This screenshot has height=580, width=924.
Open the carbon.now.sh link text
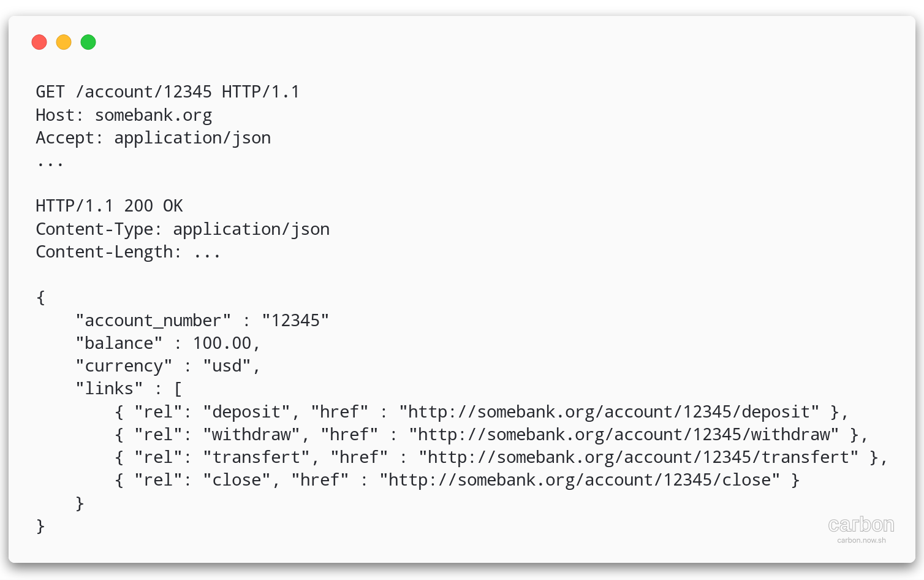(x=862, y=540)
